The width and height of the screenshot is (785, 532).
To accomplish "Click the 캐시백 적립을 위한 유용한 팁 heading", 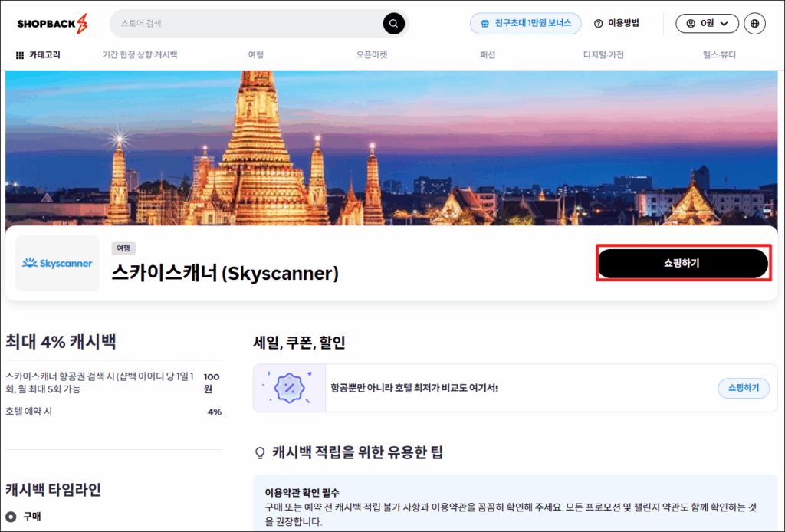I will (x=357, y=452).
